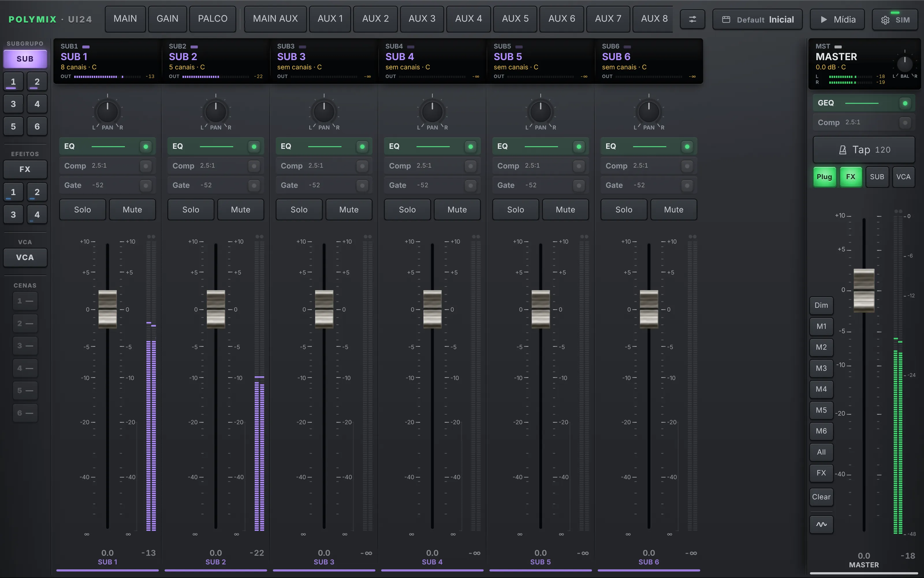Toggle the SUB 3 Gate on/off
The height and width of the screenshot is (578, 924).
pos(362,186)
